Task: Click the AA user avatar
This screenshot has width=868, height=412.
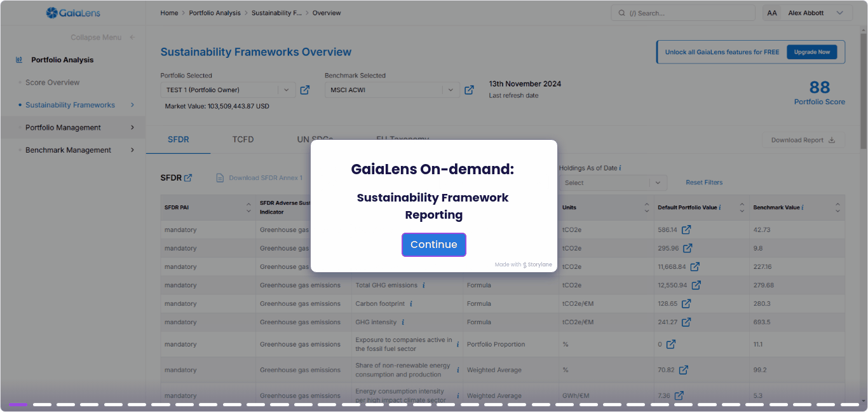Action: pyautogui.click(x=772, y=13)
